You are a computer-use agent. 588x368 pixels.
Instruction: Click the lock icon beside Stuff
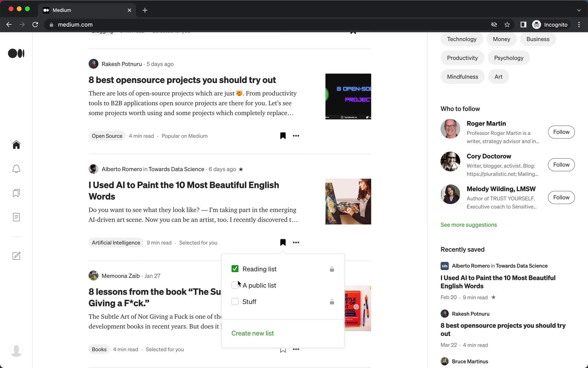point(332,302)
